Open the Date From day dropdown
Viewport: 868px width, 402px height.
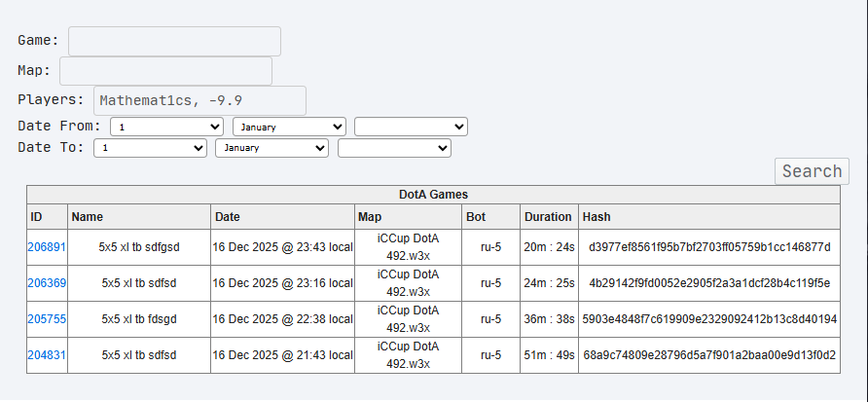(167, 127)
